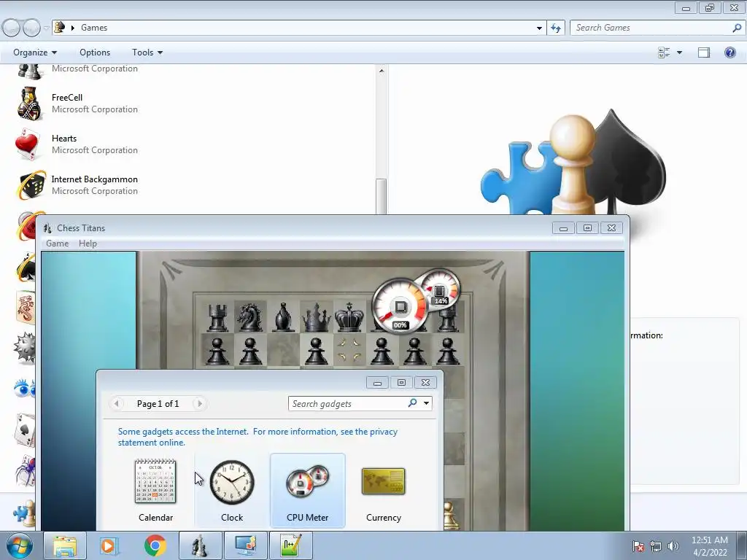The image size is (747, 560).
Task: Open the Game menu in Chess Titans
Action: point(57,244)
